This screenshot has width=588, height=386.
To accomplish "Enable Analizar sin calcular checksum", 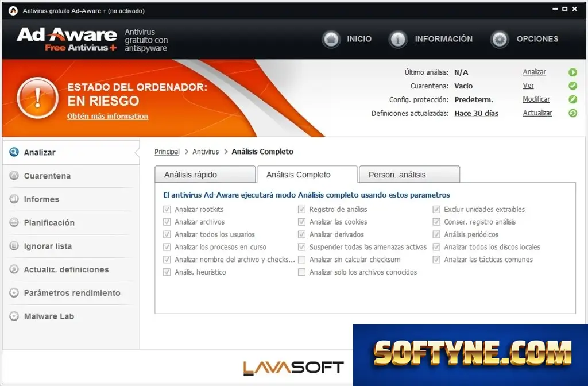I will click(301, 260).
